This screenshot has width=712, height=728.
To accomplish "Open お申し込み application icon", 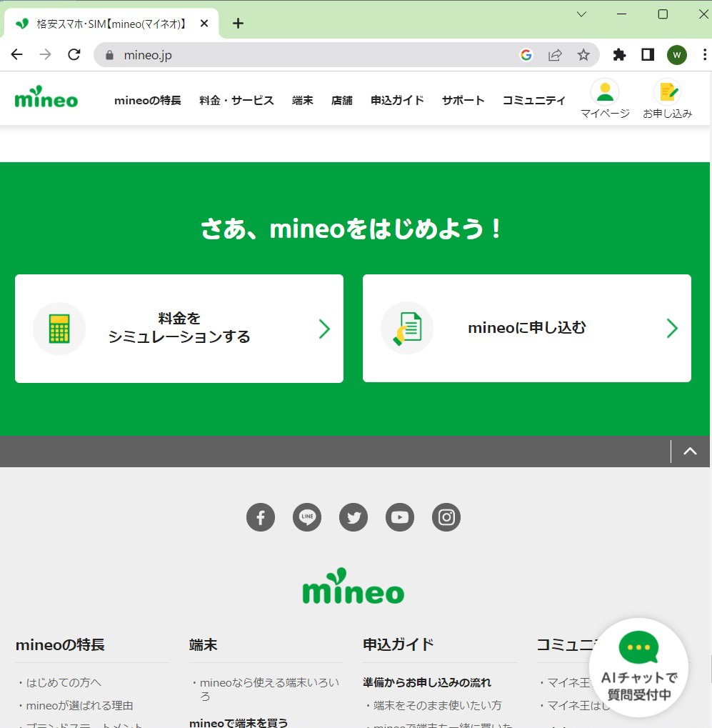I will coord(668,99).
